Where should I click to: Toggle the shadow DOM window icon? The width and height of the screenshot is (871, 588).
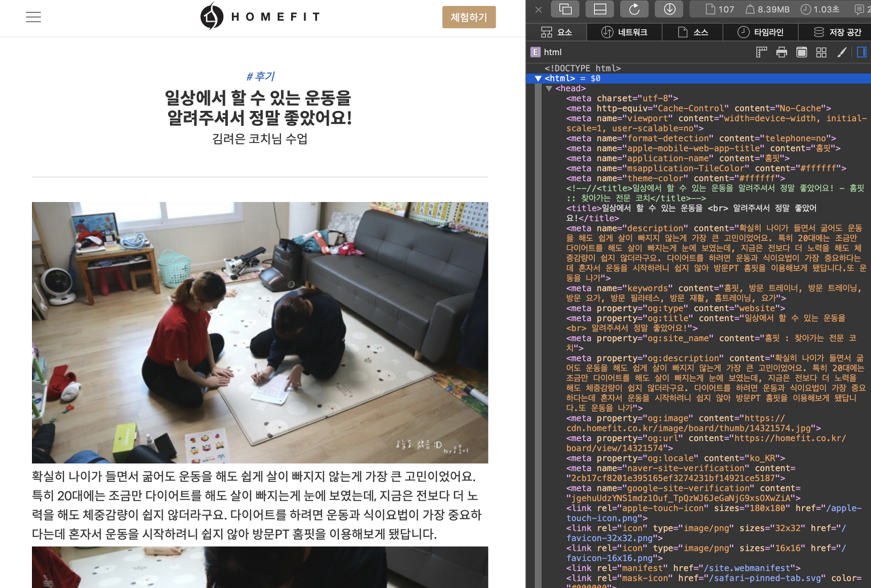(x=801, y=52)
